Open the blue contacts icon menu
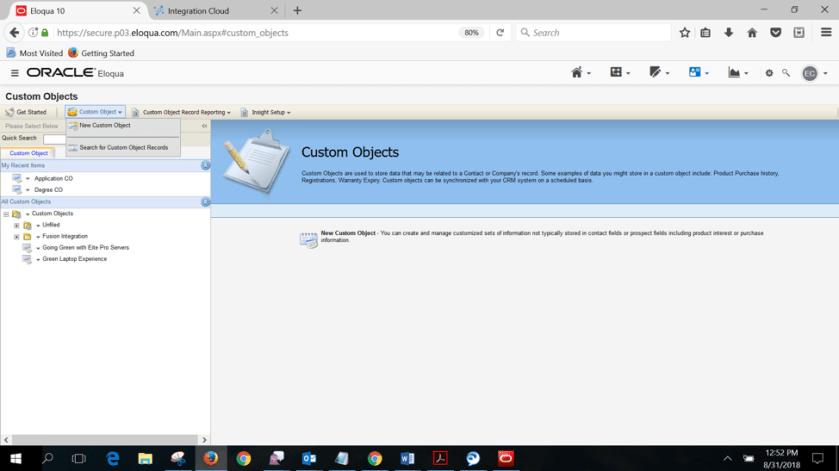 point(697,73)
